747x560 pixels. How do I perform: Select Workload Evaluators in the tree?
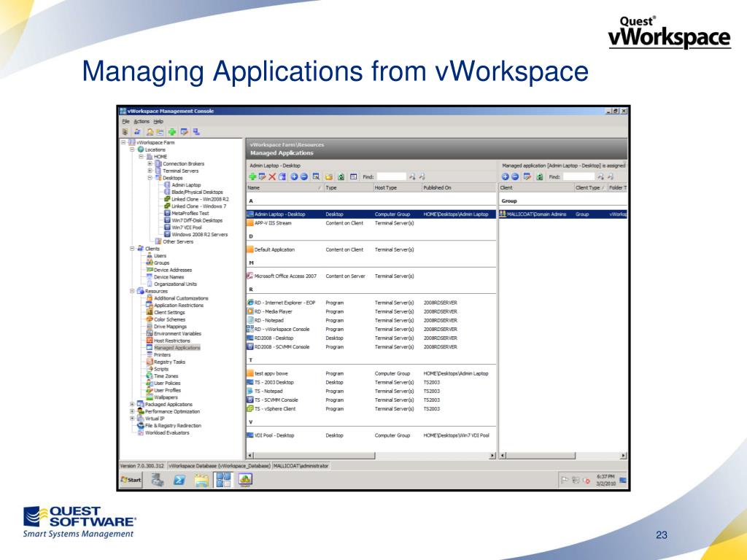coord(167,433)
